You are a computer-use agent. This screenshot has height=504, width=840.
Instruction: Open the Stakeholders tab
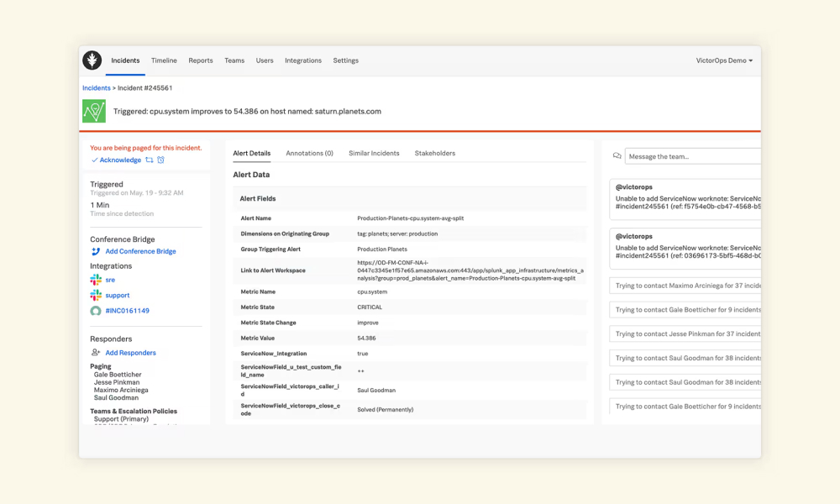tap(435, 153)
